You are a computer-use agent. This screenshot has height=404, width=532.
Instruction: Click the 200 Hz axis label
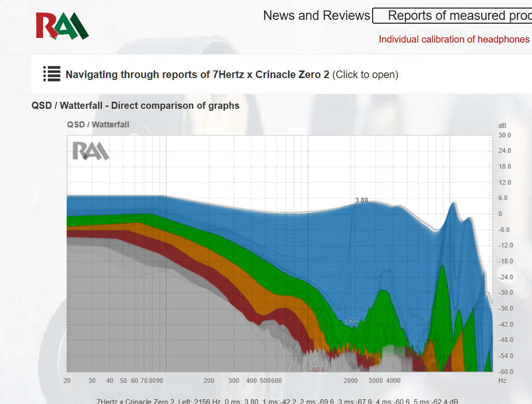click(209, 380)
